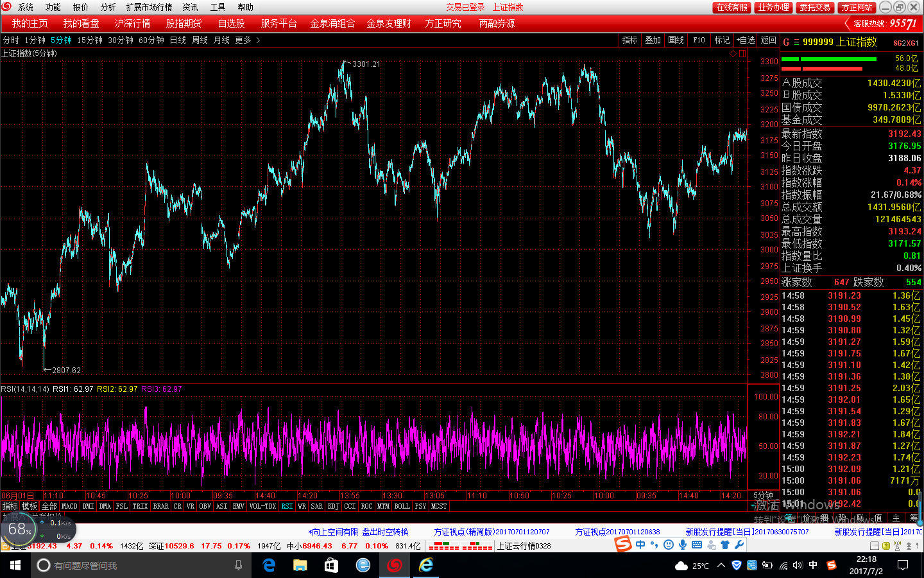This screenshot has height=578, width=924.
Task: Switch to the 股指期货 tab
Action: 184,23
